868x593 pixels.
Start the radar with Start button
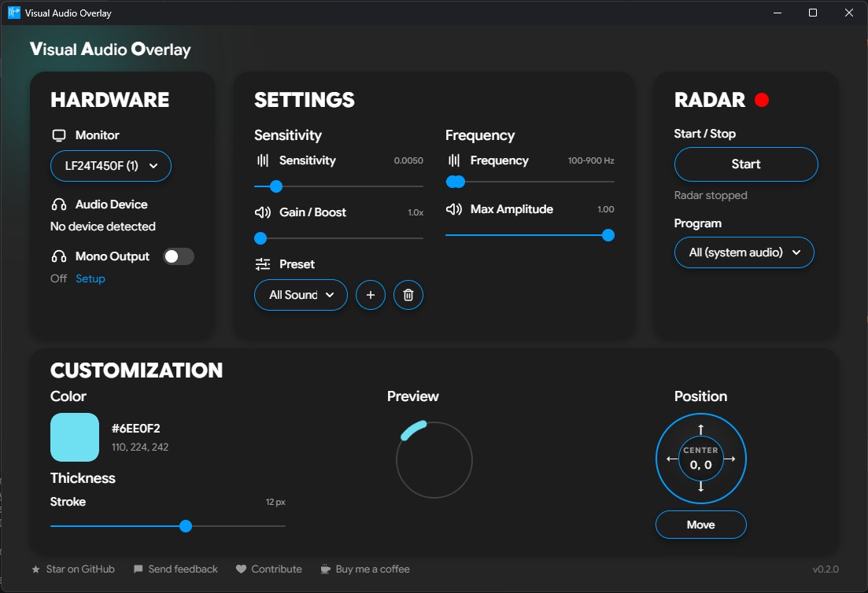click(x=746, y=164)
